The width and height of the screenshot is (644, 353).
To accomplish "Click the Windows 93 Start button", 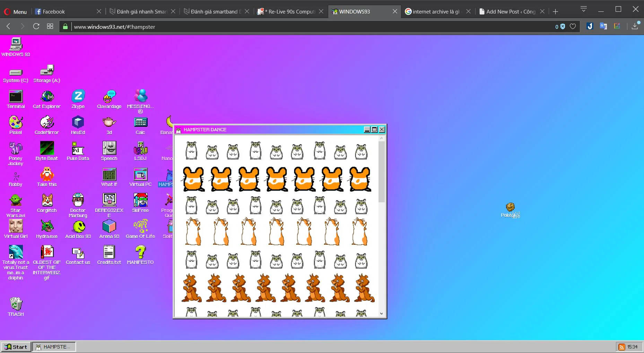I will pyautogui.click(x=16, y=347).
